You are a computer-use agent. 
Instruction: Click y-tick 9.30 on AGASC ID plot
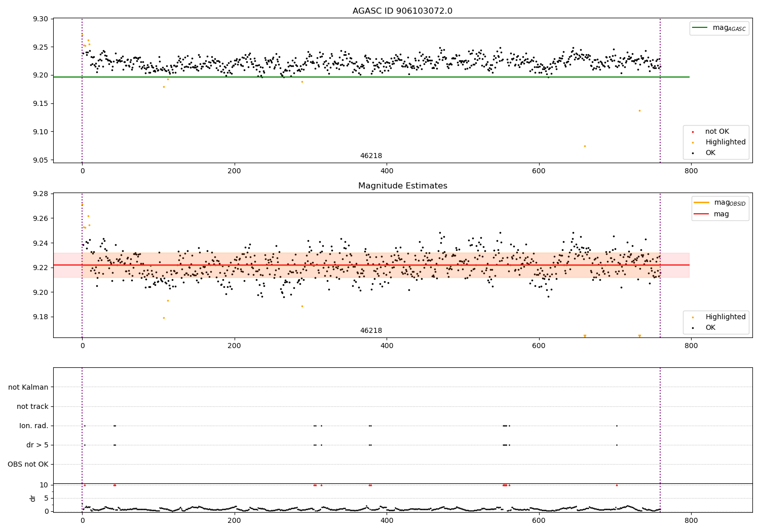click(x=41, y=19)
